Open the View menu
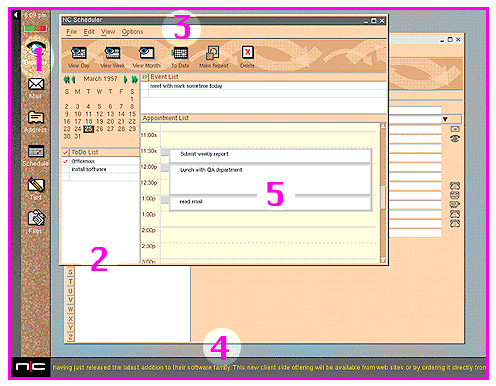The height and width of the screenshot is (386, 496). (108, 32)
